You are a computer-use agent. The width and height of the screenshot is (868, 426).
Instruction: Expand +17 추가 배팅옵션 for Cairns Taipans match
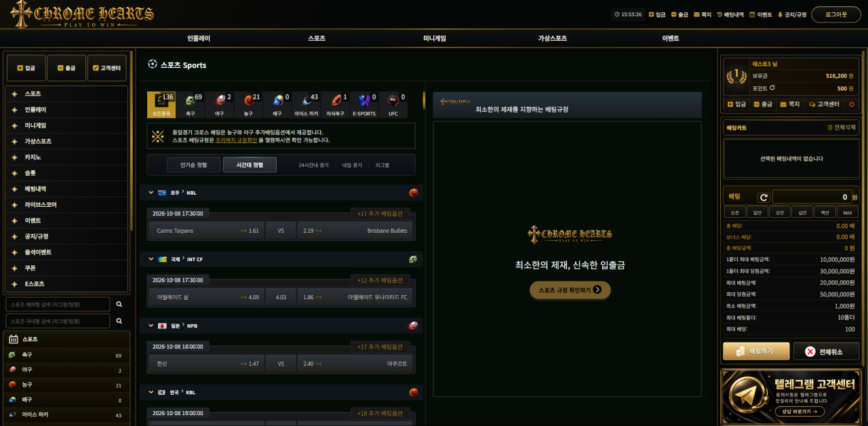tap(380, 214)
